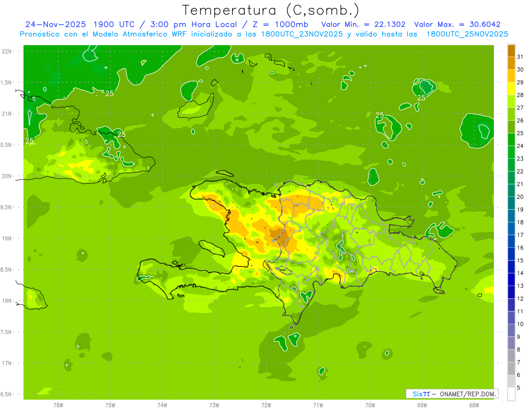Select the '24-Nov-2025 1900 UTC' timestamp text

tap(79, 24)
